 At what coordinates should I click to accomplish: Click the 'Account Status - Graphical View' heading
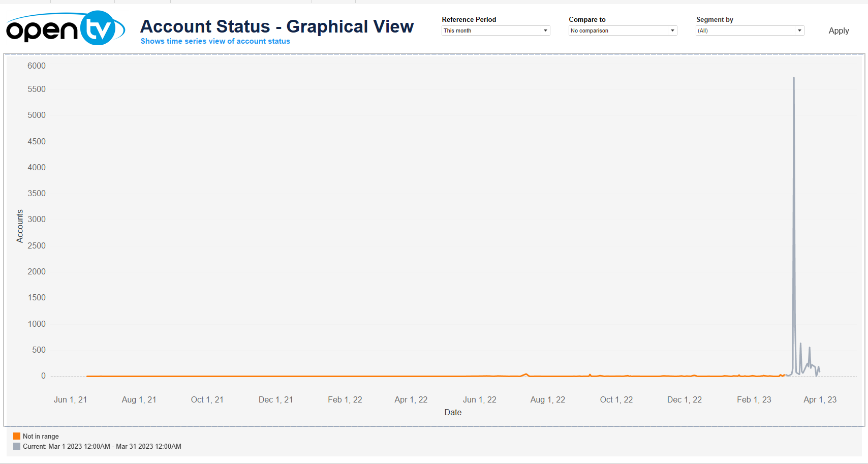pos(277,26)
